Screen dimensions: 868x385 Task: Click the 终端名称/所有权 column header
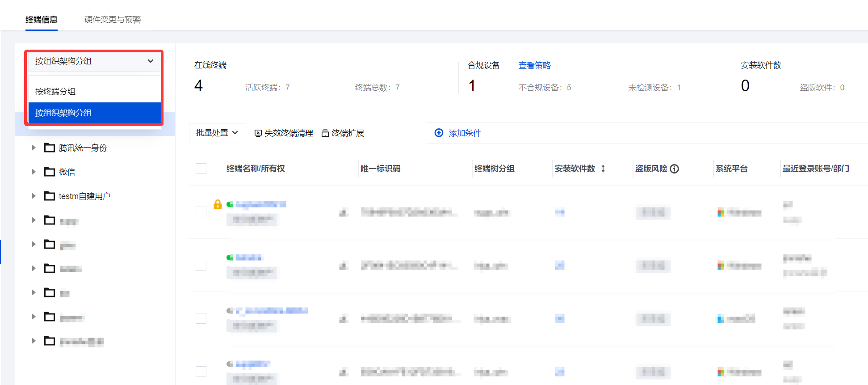click(x=256, y=169)
